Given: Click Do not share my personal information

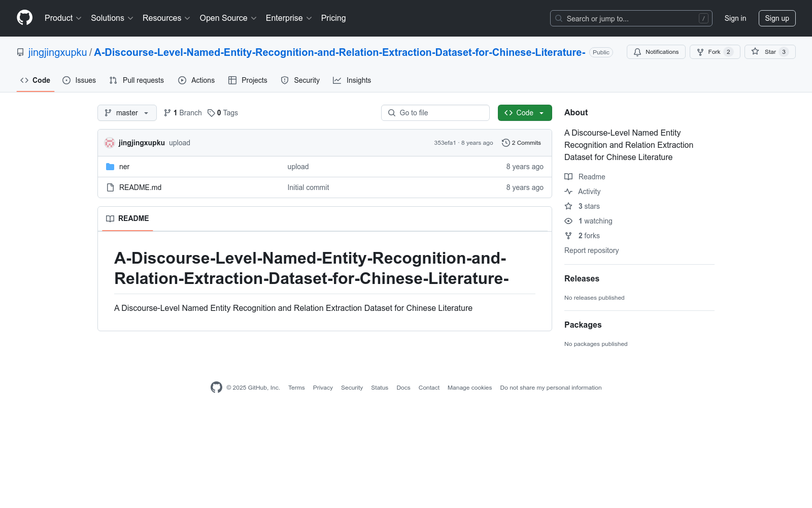Looking at the screenshot, I should pos(551,388).
